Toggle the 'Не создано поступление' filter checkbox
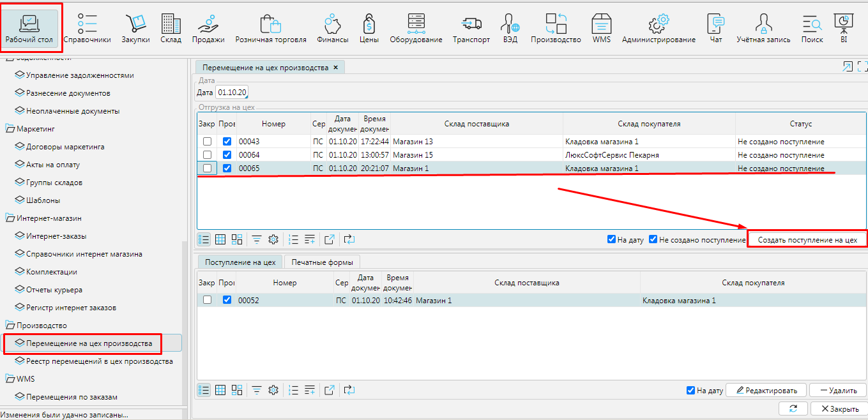Image resolution: width=868 pixels, height=420 pixels. point(653,239)
